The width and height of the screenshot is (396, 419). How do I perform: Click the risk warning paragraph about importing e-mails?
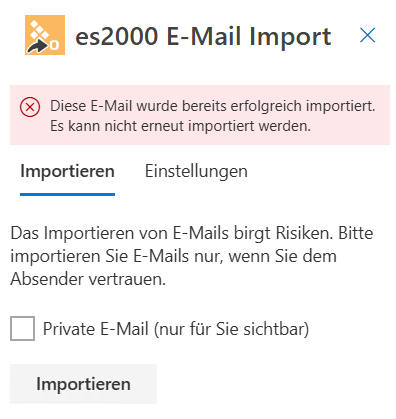click(x=192, y=256)
